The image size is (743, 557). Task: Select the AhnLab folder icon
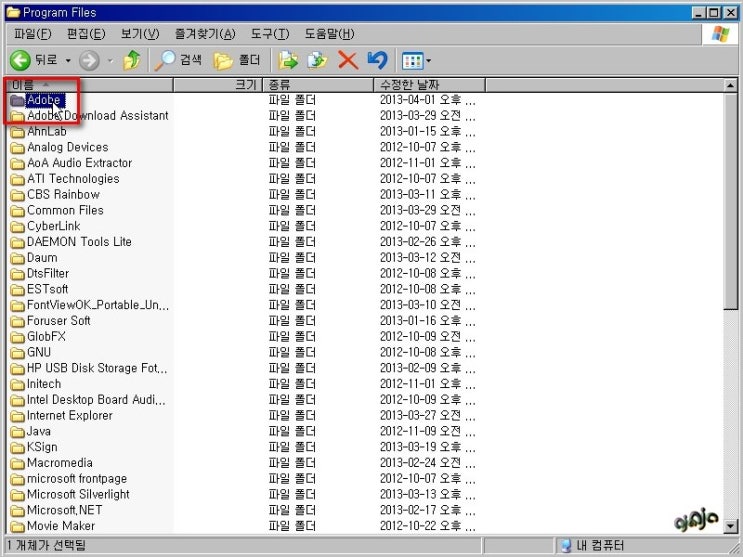tap(18, 132)
